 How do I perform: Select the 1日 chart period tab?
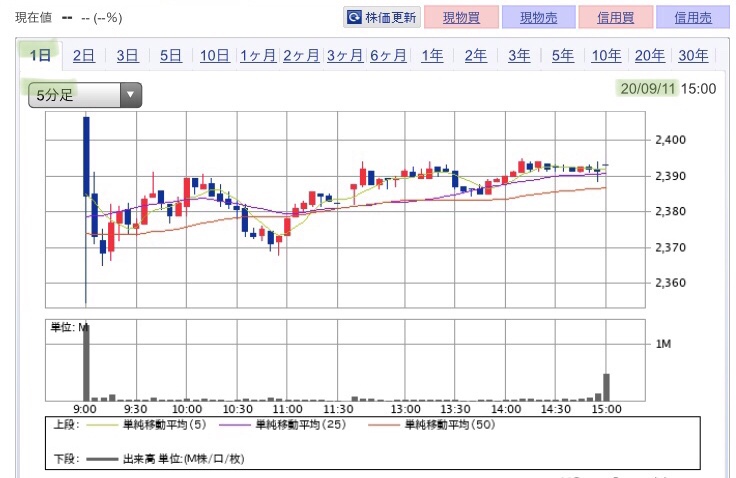40,55
